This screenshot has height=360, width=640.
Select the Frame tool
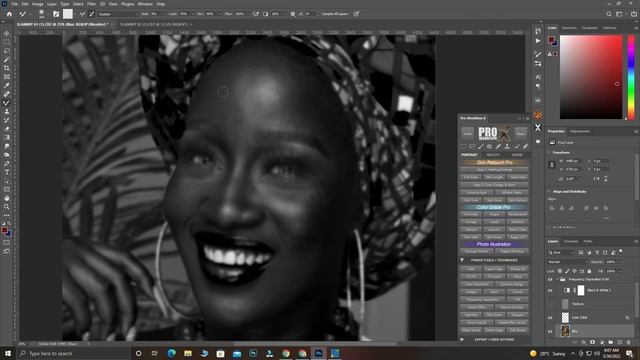pos(7,77)
